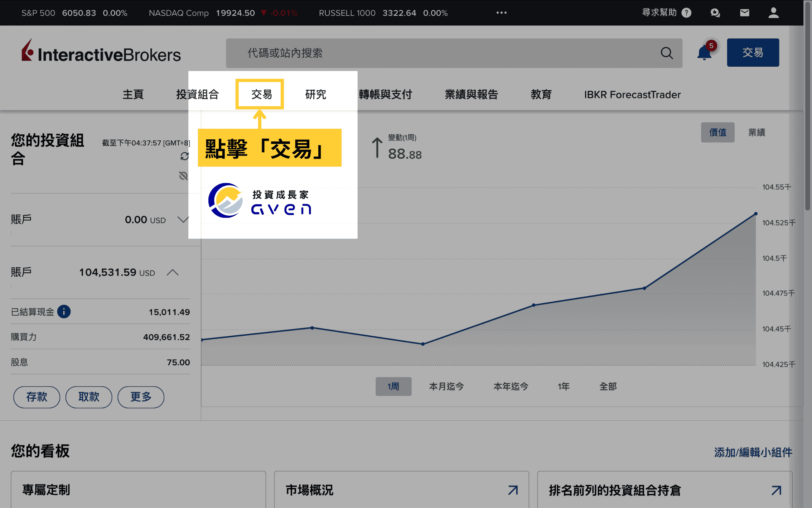Click the NASDAQ Comp ticker

223,13
